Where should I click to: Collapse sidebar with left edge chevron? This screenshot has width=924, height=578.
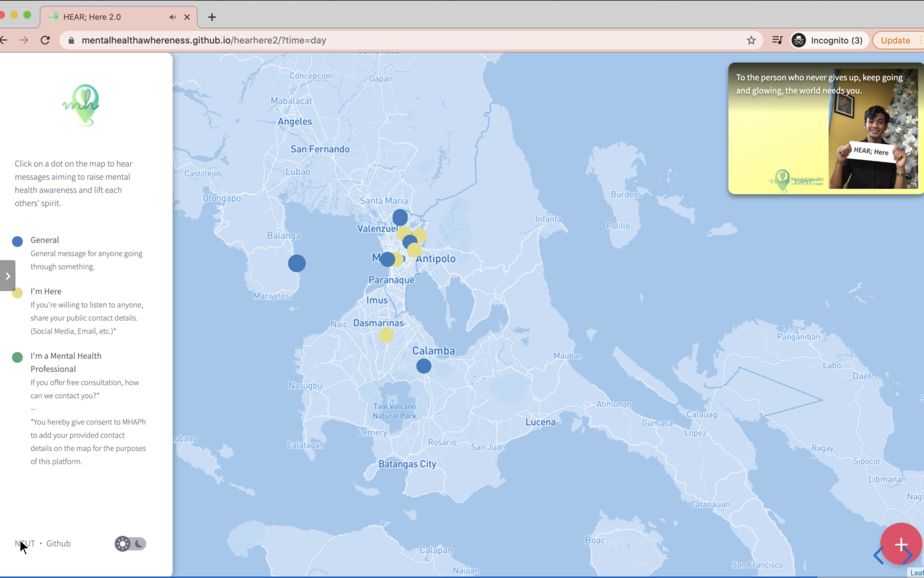(8, 276)
